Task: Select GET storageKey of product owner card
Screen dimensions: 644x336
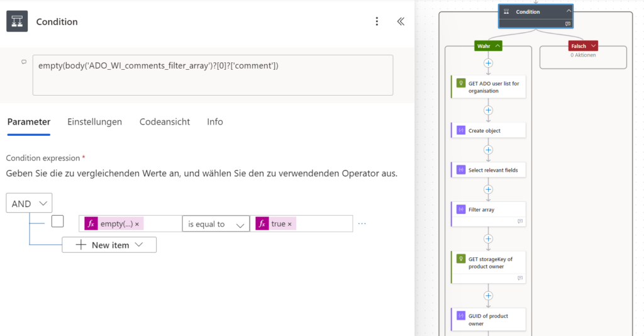Action: [x=488, y=267]
